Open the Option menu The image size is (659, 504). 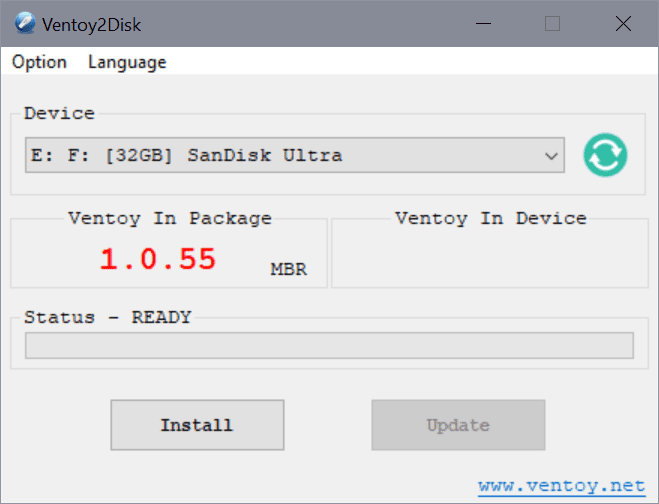[39, 62]
